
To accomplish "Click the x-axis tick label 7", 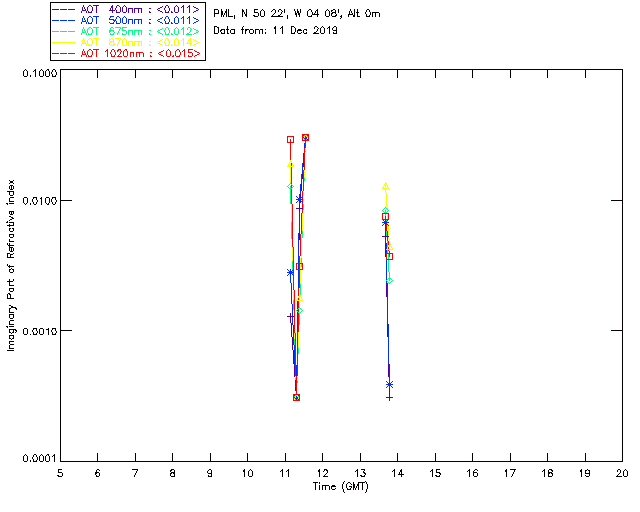I will click(135, 473).
